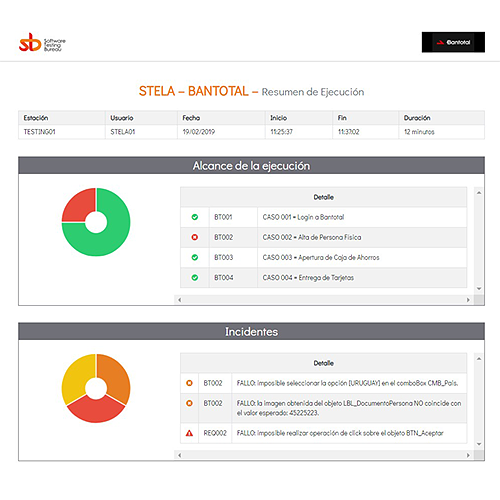The height and width of the screenshot is (500, 500).
Task: Click the STELA01 user value
Action: (123, 132)
